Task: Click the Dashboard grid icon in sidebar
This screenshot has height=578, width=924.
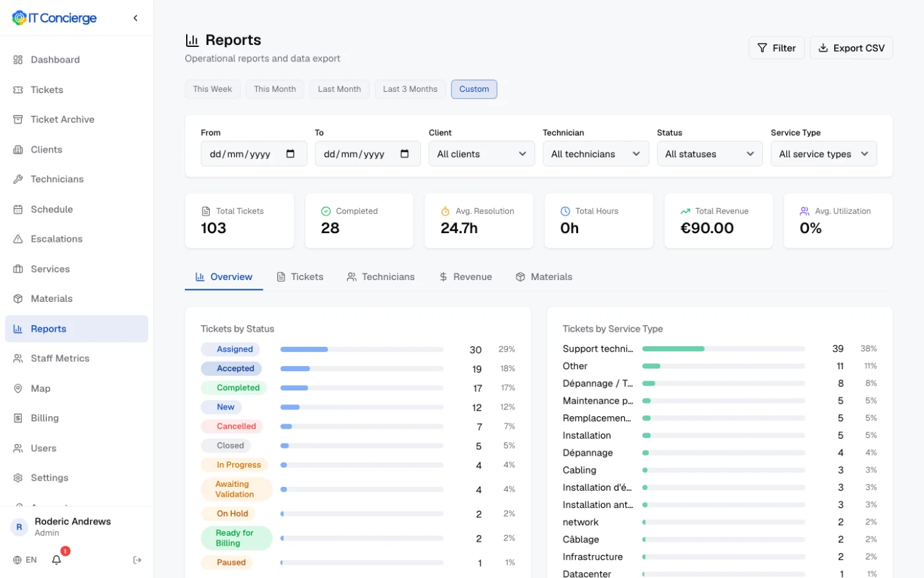Action: pyautogui.click(x=18, y=59)
